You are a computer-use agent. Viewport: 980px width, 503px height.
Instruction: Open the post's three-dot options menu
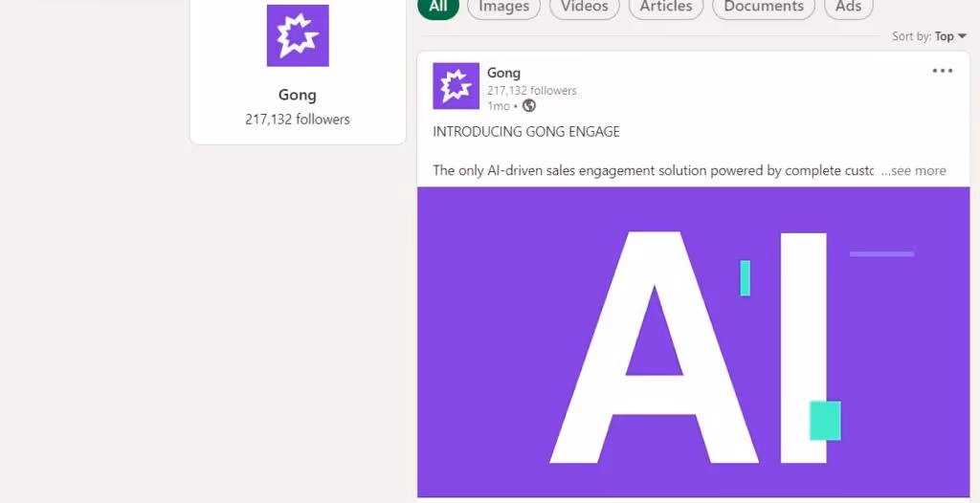click(943, 71)
